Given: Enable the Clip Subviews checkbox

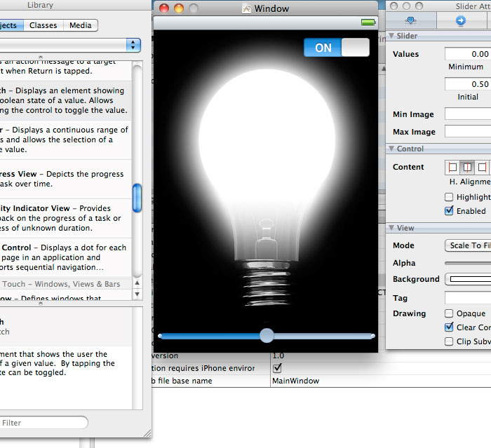Looking at the screenshot, I should (x=449, y=341).
